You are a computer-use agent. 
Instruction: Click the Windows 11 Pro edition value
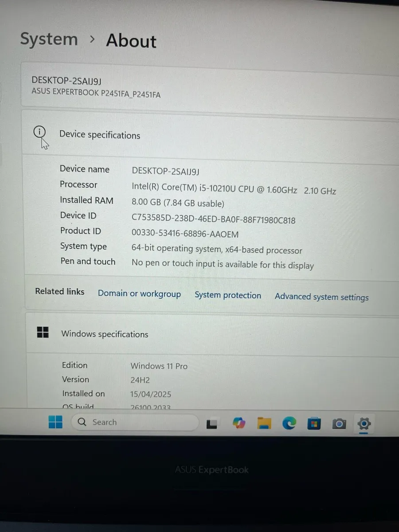(x=159, y=366)
